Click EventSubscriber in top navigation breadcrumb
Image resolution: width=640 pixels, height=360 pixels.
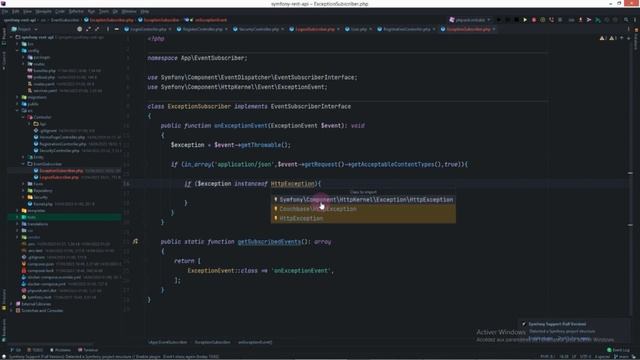coord(65,20)
